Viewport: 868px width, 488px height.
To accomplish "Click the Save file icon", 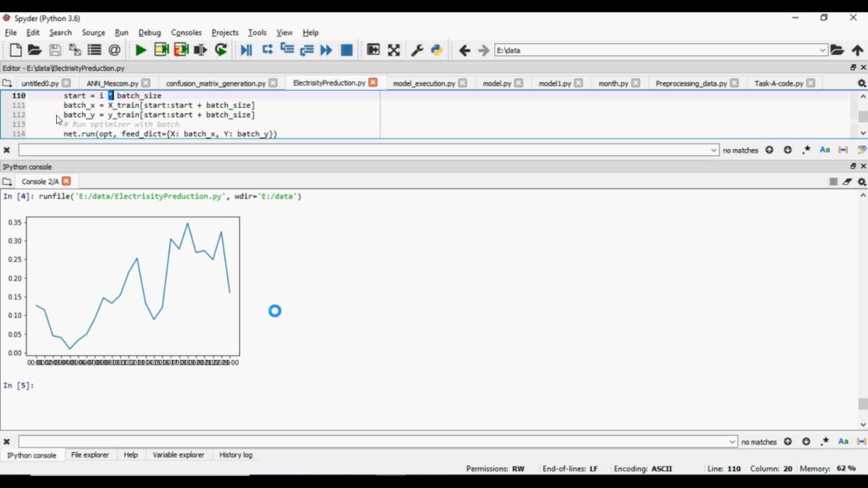I will pyautogui.click(x=55, y=50).
